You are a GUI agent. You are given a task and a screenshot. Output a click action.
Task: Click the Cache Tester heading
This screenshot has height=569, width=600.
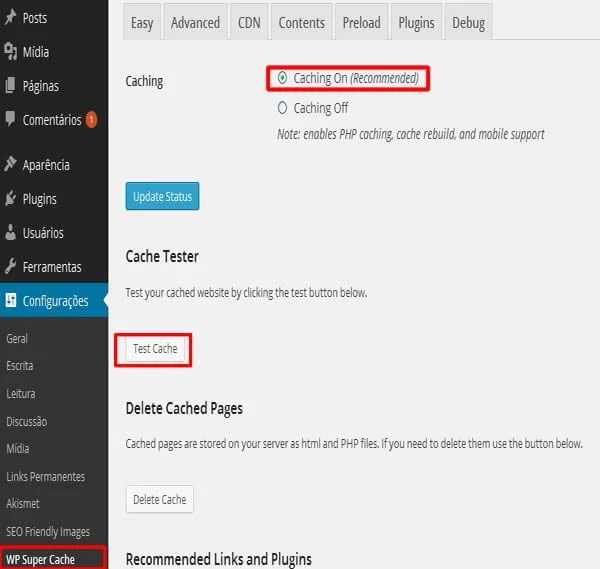(x=162, y=256)
